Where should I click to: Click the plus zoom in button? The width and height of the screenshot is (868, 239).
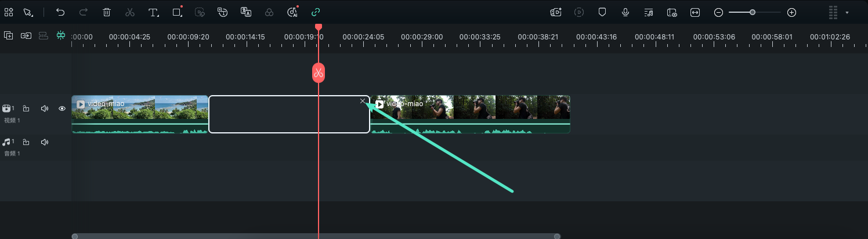791,12
